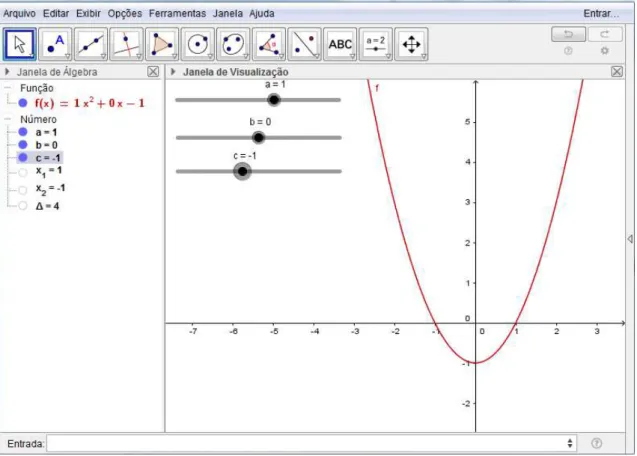Screen dimensions: 637x456
Task: Show hidden object x₂ = -1
Action: (x=23, y=190)
